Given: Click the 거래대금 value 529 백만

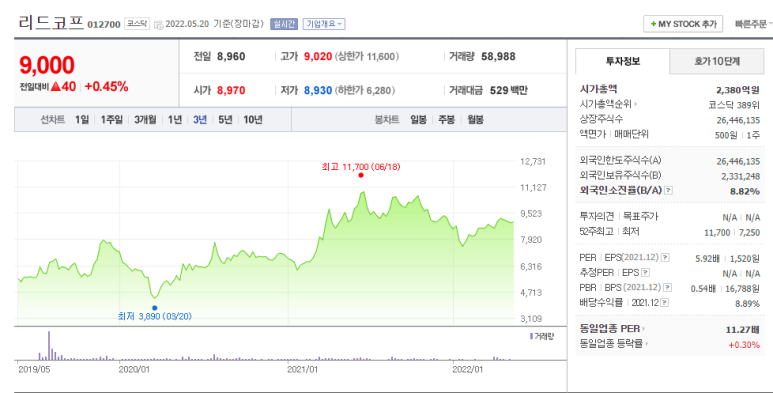Looking at the screenshot, I should 509,90.
